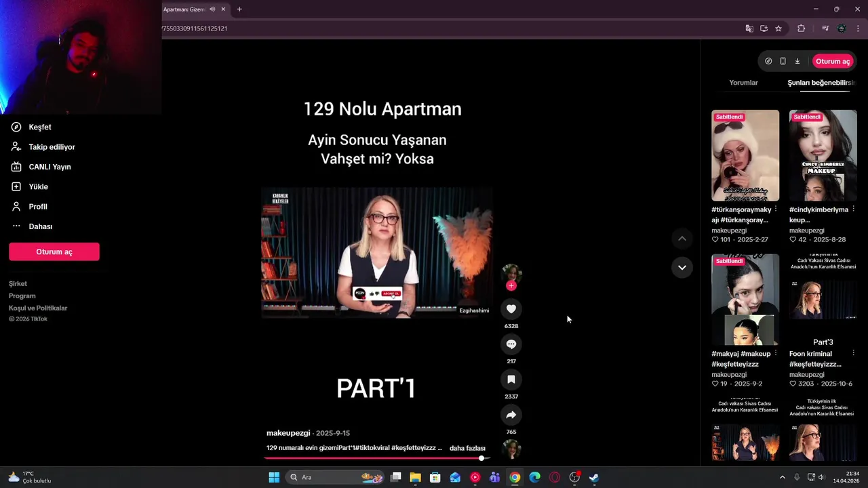The height and width of the screenshot is (488, 868).
Task: Open more options on #makyaj #makeup card
Action: (776, 353)
